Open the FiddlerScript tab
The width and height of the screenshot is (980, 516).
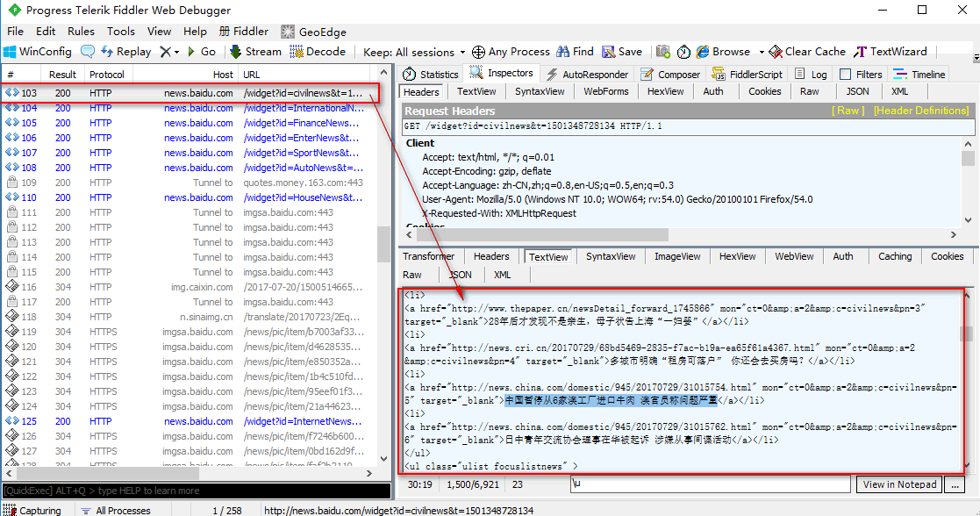pos(748,75)
